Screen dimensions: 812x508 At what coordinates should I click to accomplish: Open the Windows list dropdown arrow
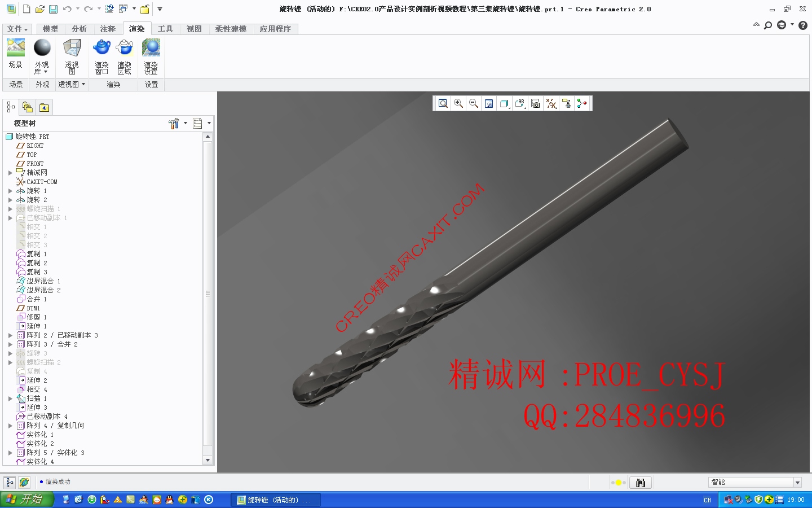click(134, 9)
